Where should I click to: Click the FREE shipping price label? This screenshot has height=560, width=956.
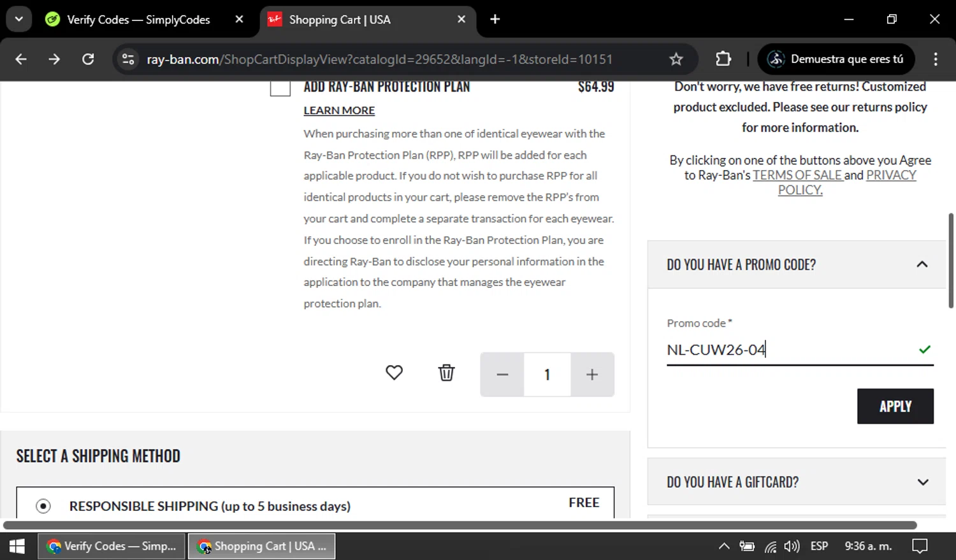pos(584,503)
